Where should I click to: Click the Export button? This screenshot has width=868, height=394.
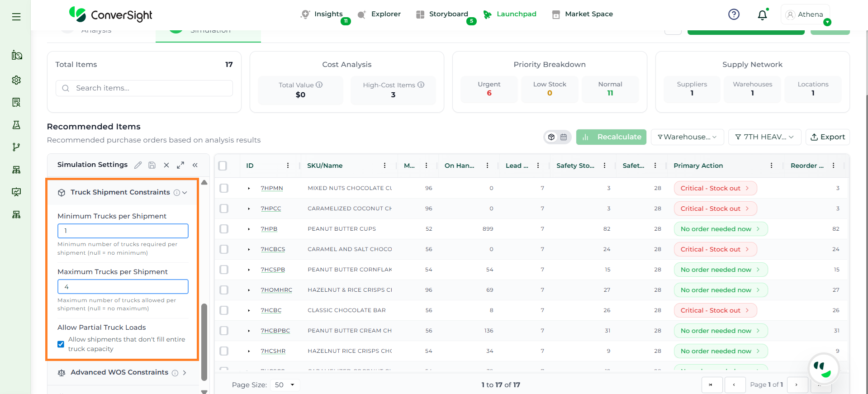tap(827, 137)
